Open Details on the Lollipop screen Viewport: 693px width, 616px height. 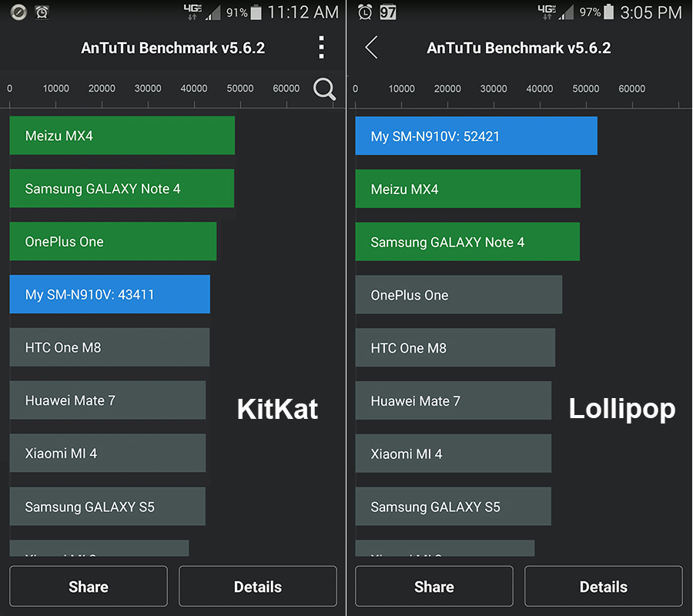603,587
